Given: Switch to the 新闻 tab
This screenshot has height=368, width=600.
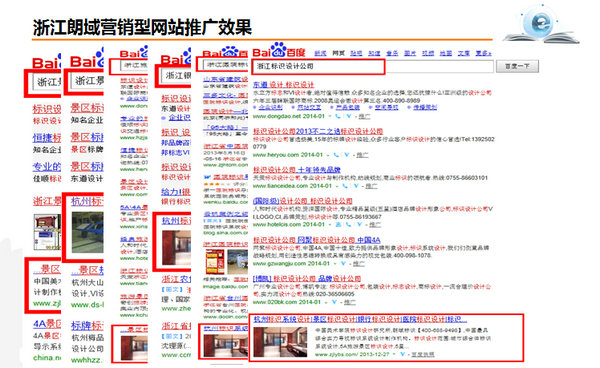Looking at the screenshot, I should pyautogui.click(x=320, y=53).
